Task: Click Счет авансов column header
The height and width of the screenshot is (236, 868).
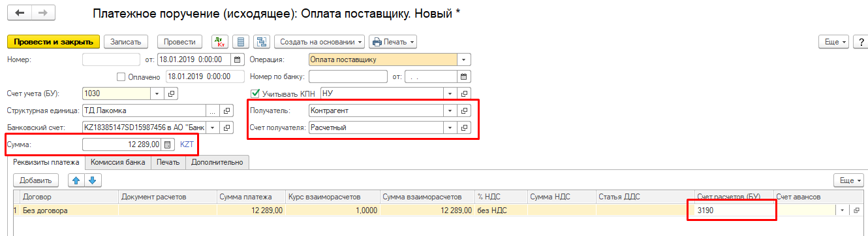Action: [x=818, y=197]
